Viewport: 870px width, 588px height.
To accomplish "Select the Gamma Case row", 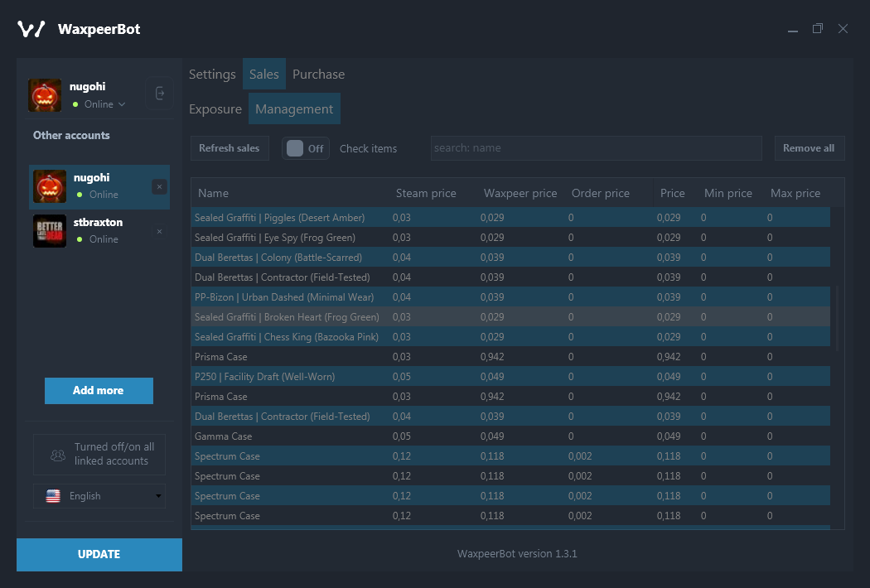I will [510, 436].
